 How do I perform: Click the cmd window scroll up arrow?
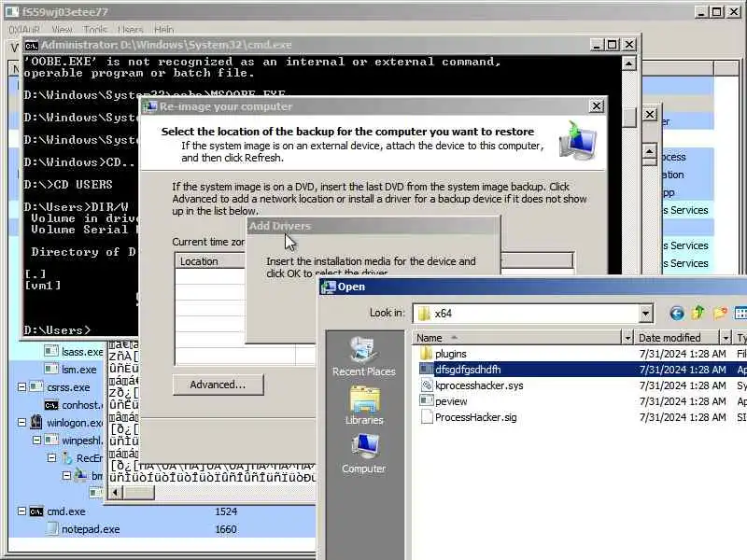628,63
